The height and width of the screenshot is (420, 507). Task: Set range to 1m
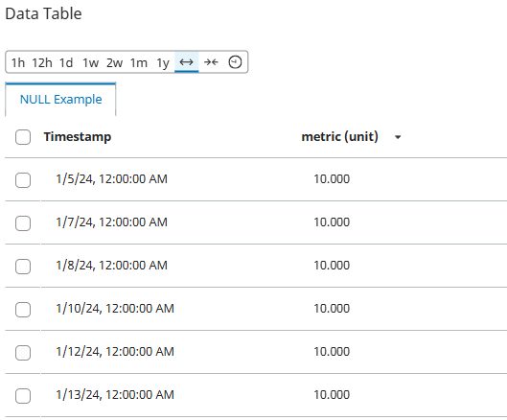[x=139, y=62]
